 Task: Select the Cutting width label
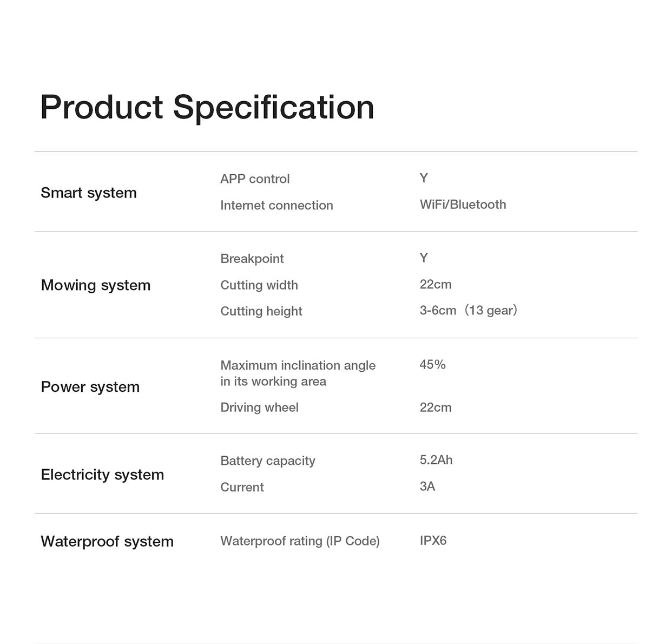pyautogui.click(x=259, y=285)
